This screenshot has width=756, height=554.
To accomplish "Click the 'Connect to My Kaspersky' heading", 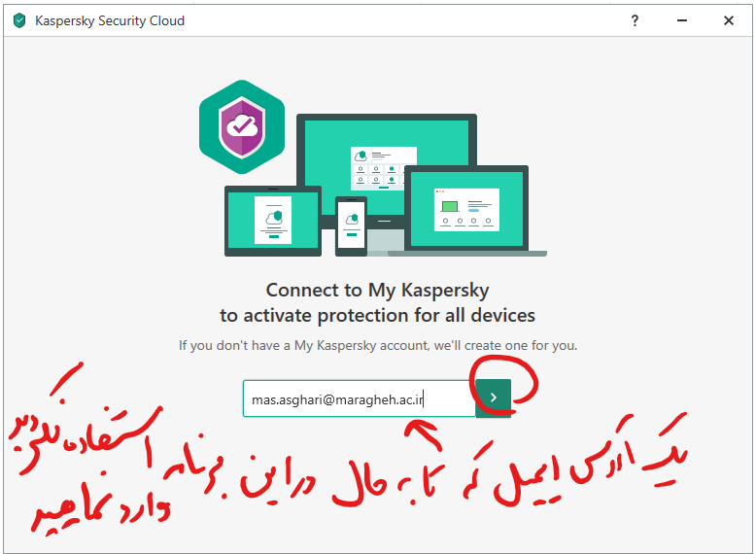I will [x=378, y=291].
